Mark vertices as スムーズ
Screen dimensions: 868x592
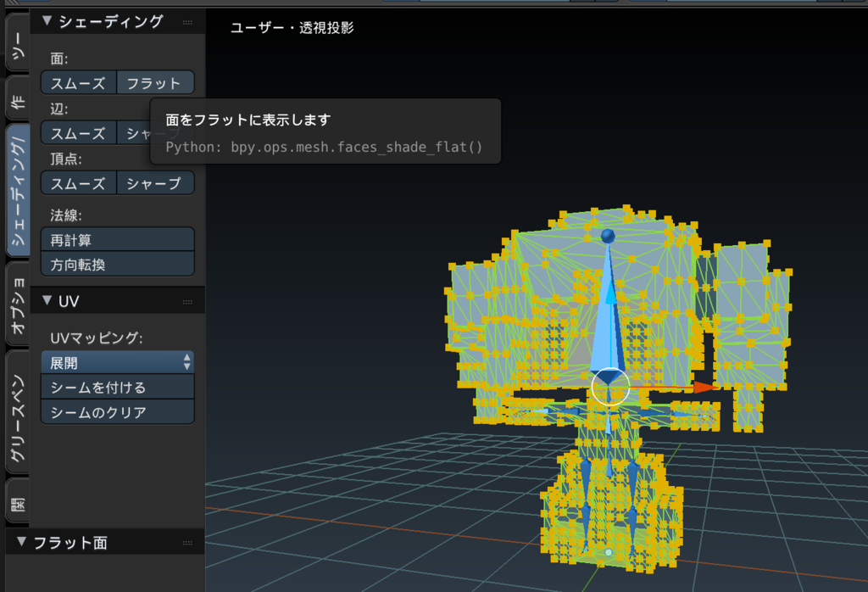(79, 182)
